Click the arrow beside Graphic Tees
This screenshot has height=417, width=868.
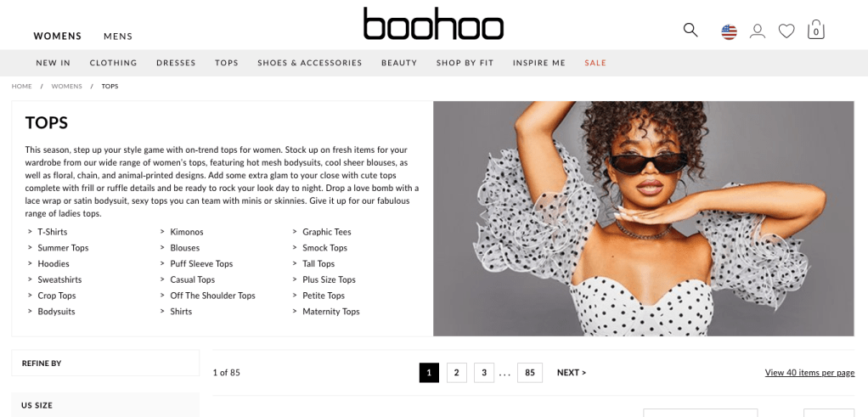[295, 232]
